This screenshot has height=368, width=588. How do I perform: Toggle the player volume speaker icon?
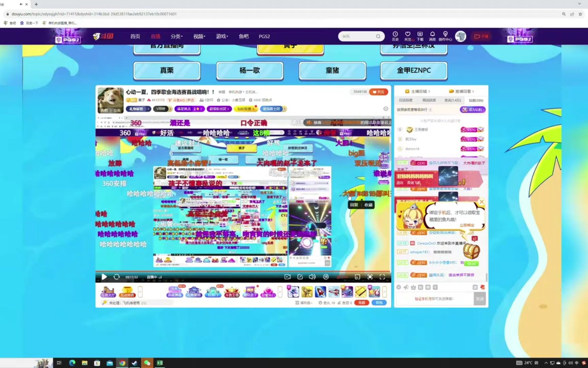click(312, 277)
